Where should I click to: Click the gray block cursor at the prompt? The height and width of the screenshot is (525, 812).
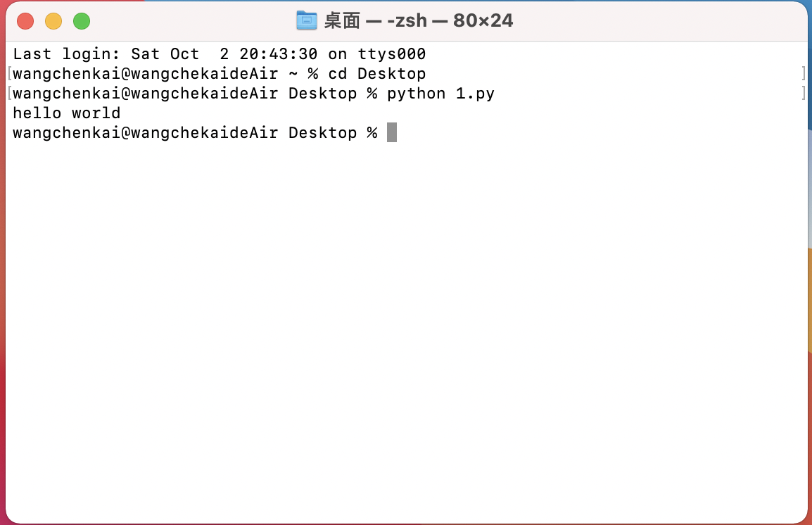coord(392,132)
